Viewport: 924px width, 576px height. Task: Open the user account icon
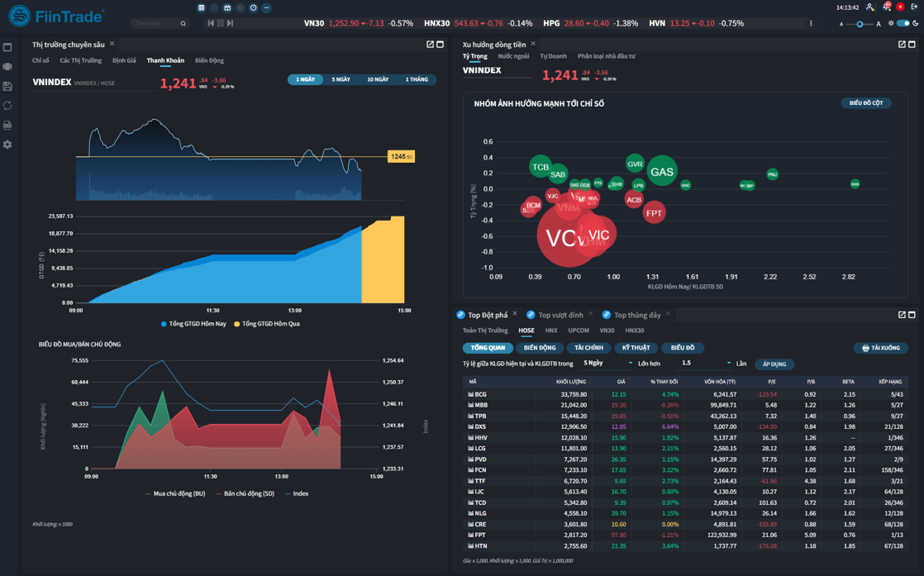tap(869, 7)
